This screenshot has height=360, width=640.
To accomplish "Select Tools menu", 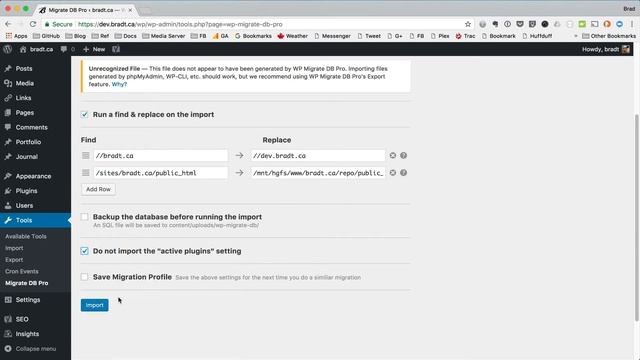I will (35, 220).
